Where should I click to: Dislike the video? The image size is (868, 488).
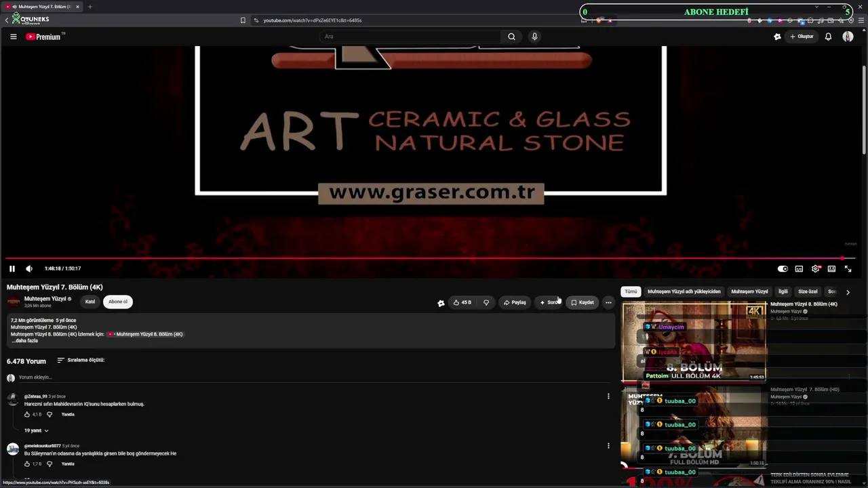pyautogui.click(x=486, y=302)
